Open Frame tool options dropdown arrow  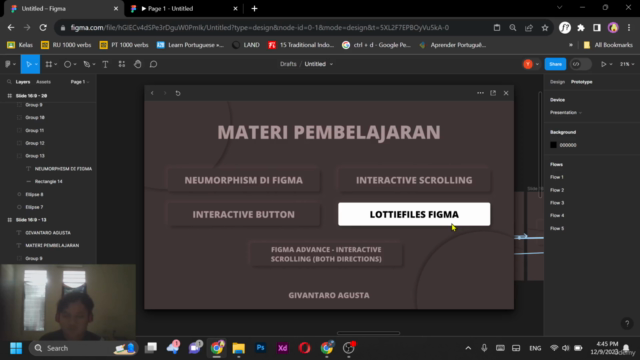click(56, 64)
